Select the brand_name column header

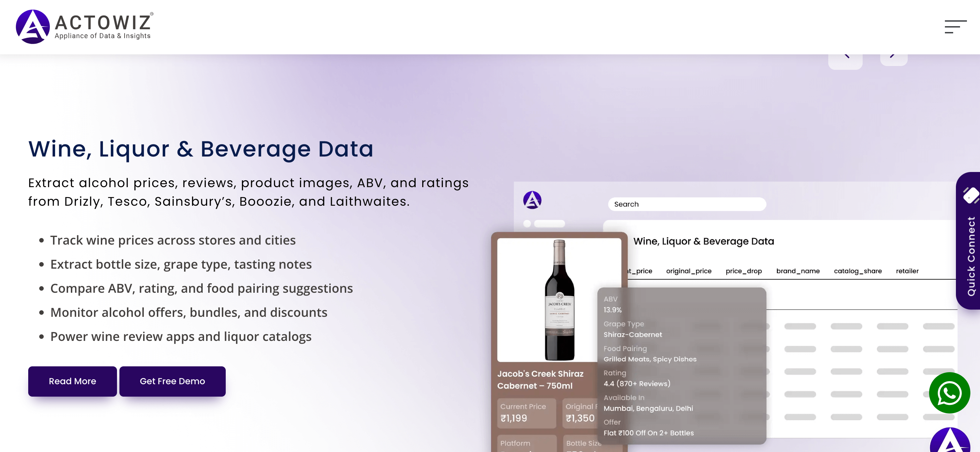(x=798, y=271)
